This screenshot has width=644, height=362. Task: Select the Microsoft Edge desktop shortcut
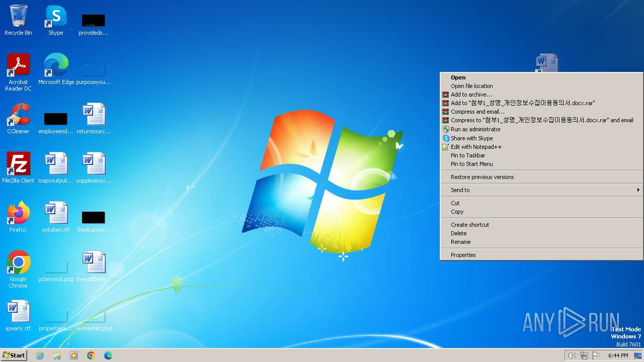click(56, 69)
